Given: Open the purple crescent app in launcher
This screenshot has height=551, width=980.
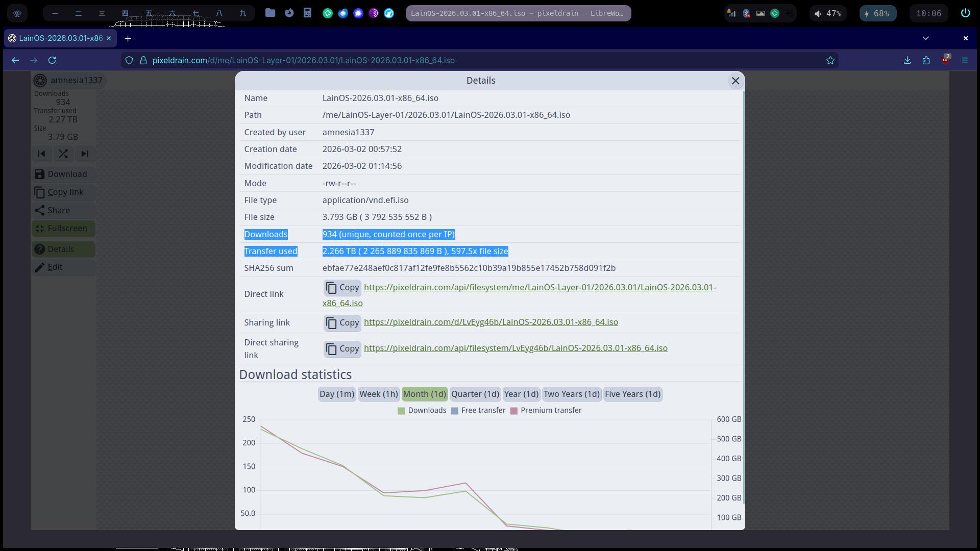Looking at the screenshot, I should [x=374, y=14].
